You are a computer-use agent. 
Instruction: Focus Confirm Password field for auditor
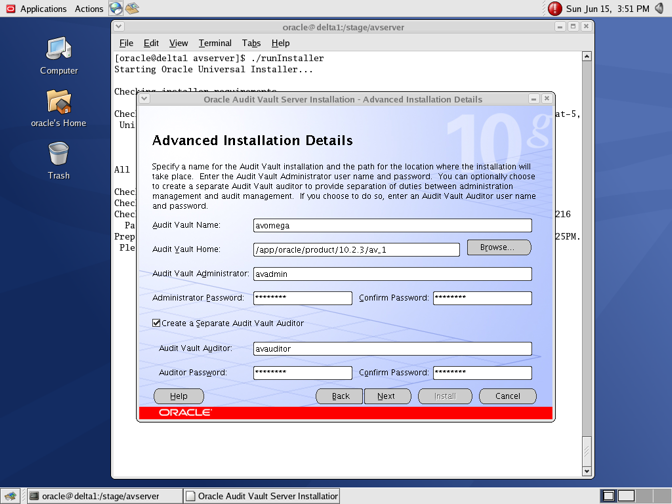482,372
